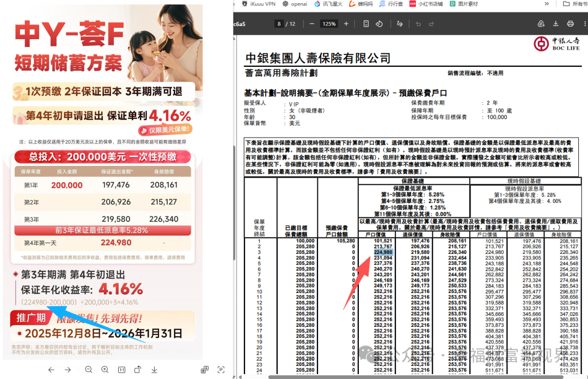Screen dimensions: 588x379
Task: Print the PDF document
Action: point(570,24)
